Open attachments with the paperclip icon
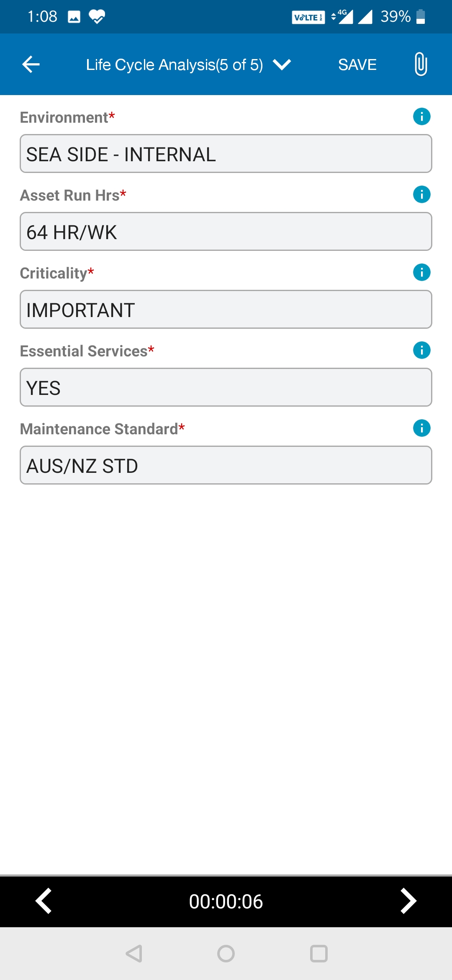The width and height of the screenshot is (452, 980). 421,64
